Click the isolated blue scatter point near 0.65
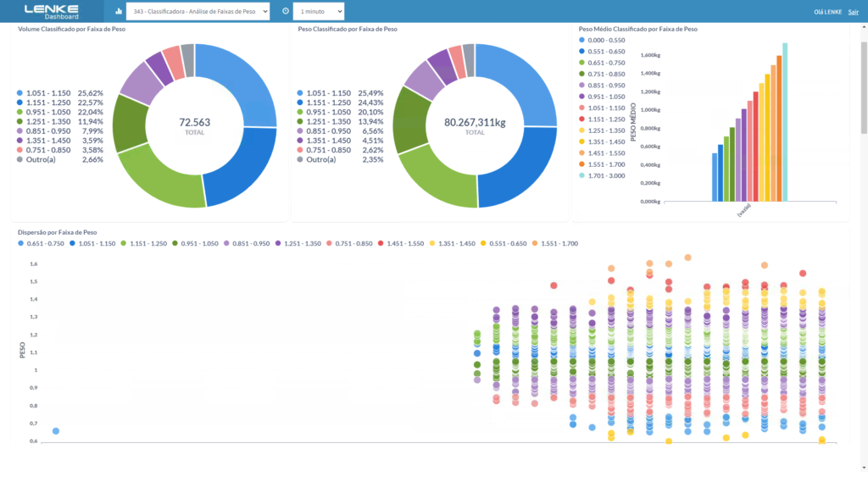Viewport: 868px width, 488px height. point(56,431)
